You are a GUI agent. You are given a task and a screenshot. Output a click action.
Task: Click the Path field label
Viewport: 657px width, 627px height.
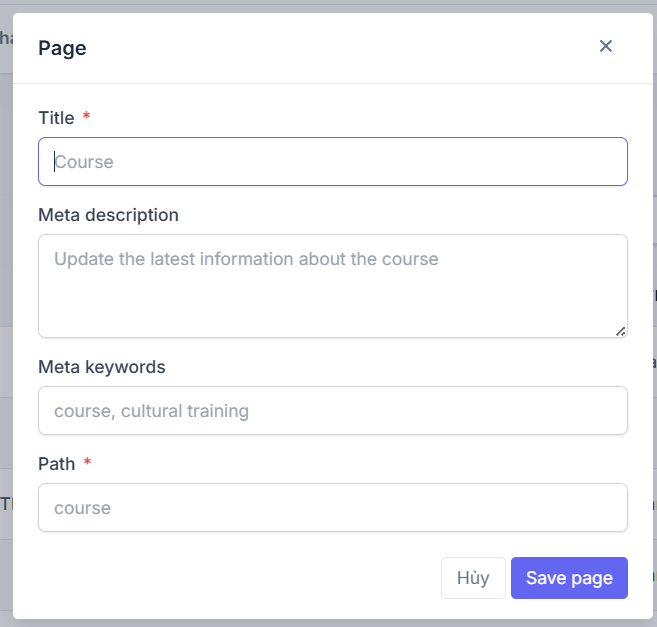point(57,464)
